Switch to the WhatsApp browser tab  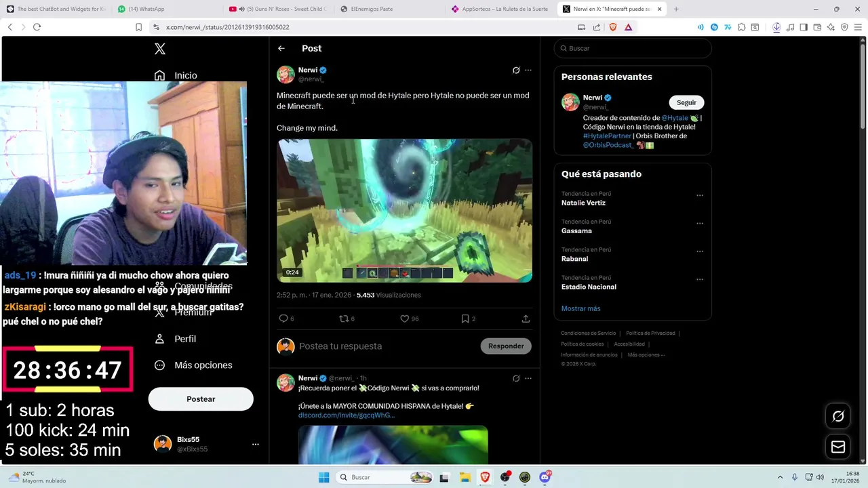tap(165, 9)
